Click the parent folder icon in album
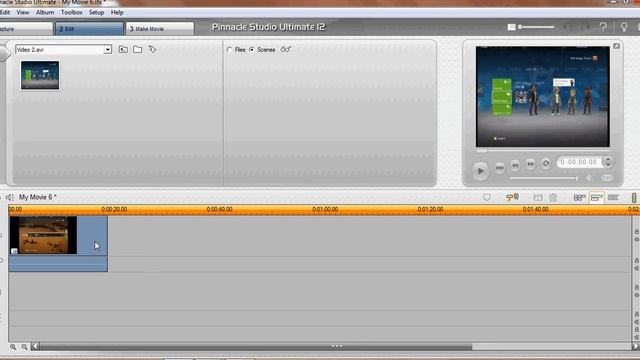 123,49
